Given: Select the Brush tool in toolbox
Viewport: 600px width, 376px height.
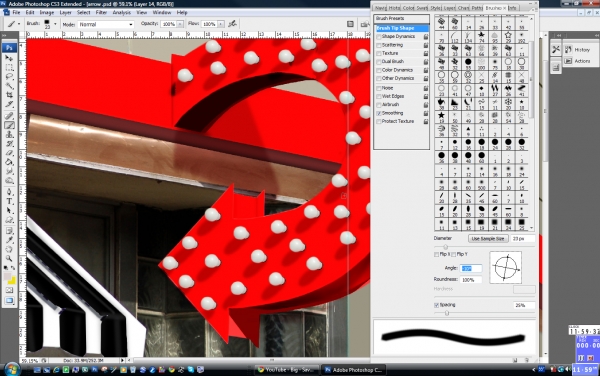Looking at the screenshot, I should tap(9, 125).
